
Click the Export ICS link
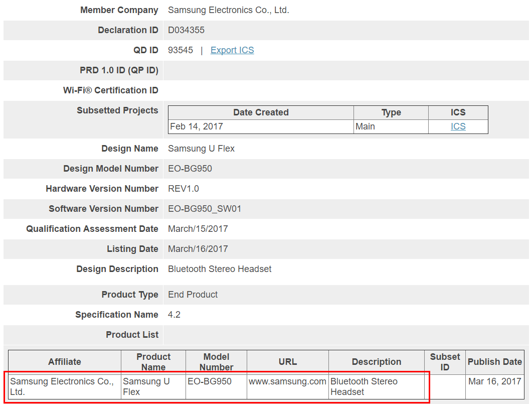pos(232,50)
